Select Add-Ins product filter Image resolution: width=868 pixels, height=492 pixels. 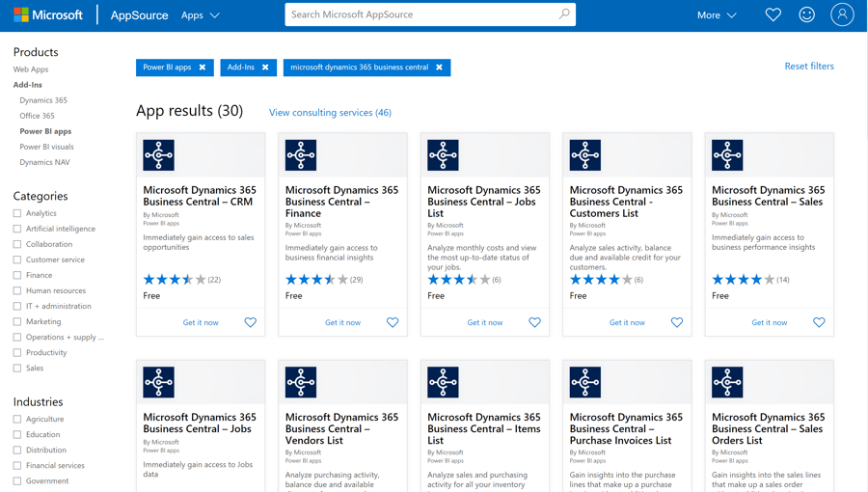28,85
